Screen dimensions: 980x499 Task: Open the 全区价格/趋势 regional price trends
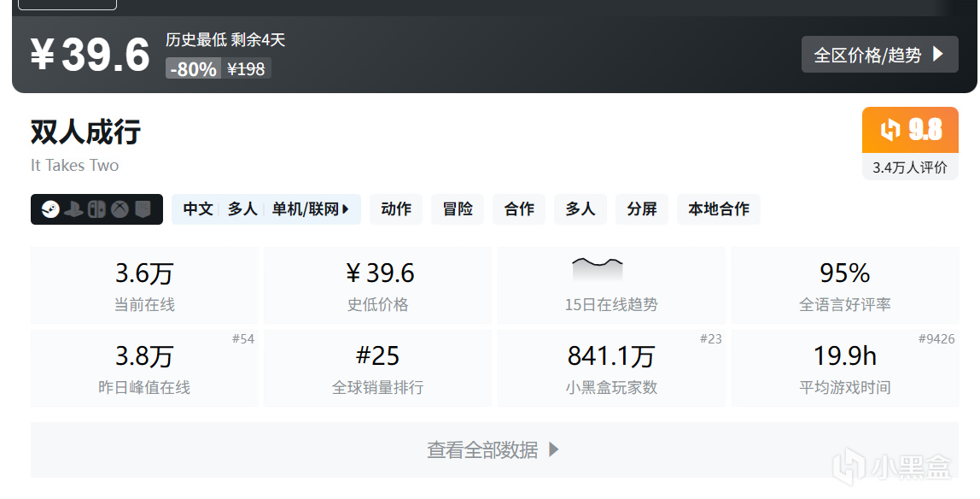coord(879,55)
